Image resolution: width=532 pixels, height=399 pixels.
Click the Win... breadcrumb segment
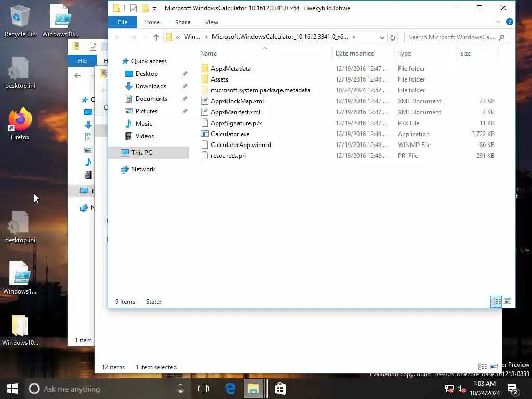tap(192, 37)
